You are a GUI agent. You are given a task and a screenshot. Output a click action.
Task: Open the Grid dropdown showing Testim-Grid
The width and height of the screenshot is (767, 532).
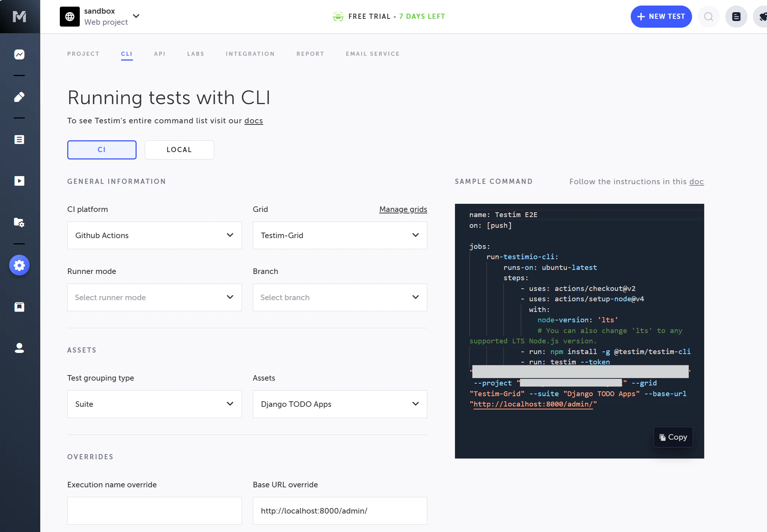point(340,235)
